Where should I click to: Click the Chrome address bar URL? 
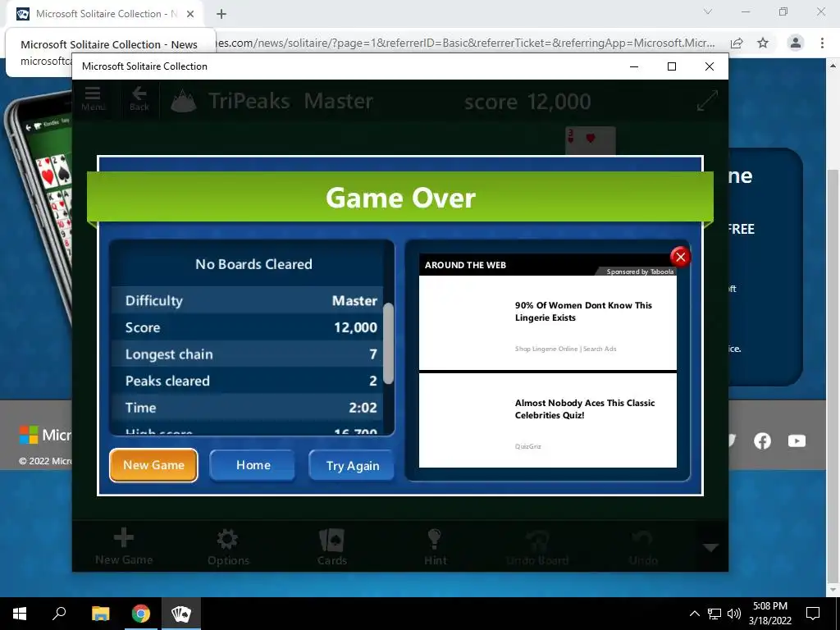466,43
